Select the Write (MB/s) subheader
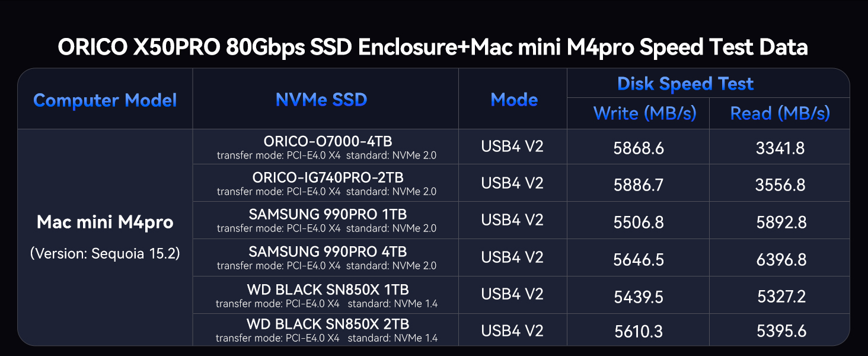Image resolution: width=868 pixels, height=356 pixels. click(644, 113)
